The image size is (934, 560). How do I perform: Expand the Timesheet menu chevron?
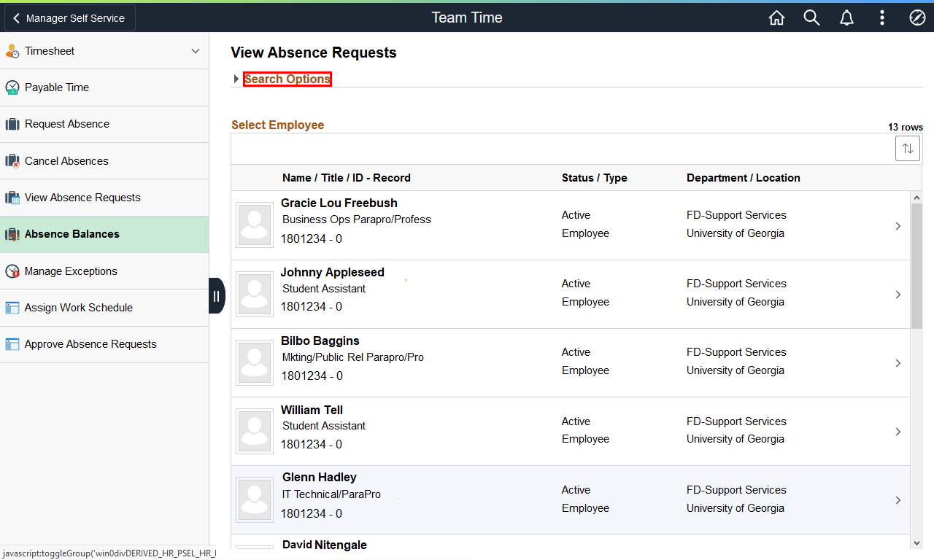click(x=195, y=51)
